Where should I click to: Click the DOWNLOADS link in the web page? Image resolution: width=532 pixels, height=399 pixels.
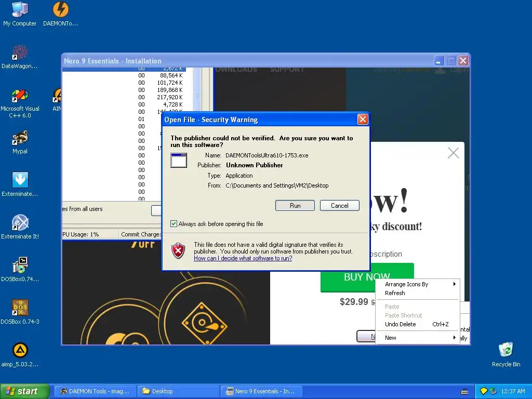236,70
